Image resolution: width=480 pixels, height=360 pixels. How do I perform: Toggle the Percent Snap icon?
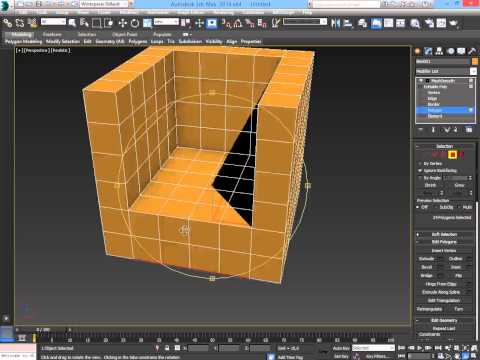pyautogui.click(x=250, y=23)
